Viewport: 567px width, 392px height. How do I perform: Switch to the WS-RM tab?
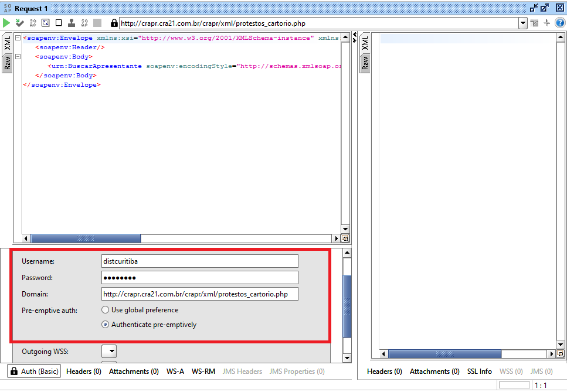(x=203, y=371)
